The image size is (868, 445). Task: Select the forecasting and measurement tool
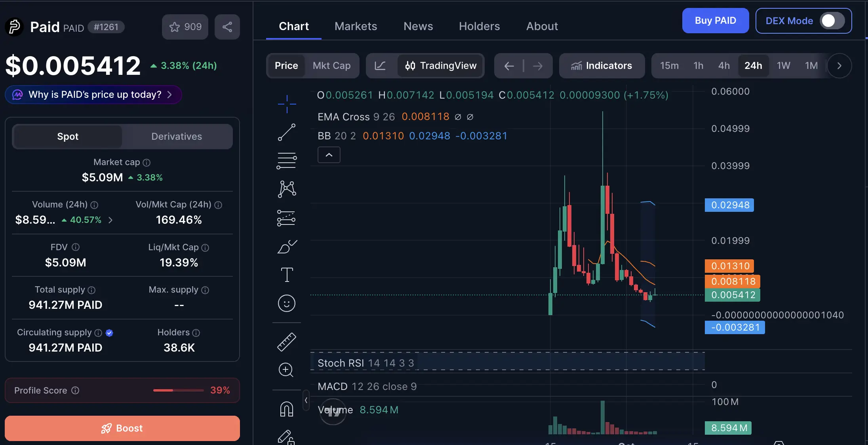[287, 218]
